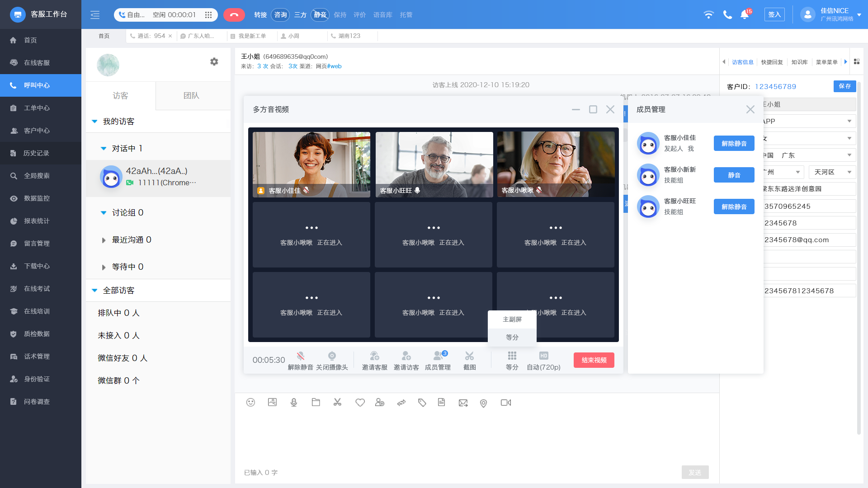Select 主副屏 layout option in popup
The height and width of the screenshot is (488, 868).
[x=512, y=319]
